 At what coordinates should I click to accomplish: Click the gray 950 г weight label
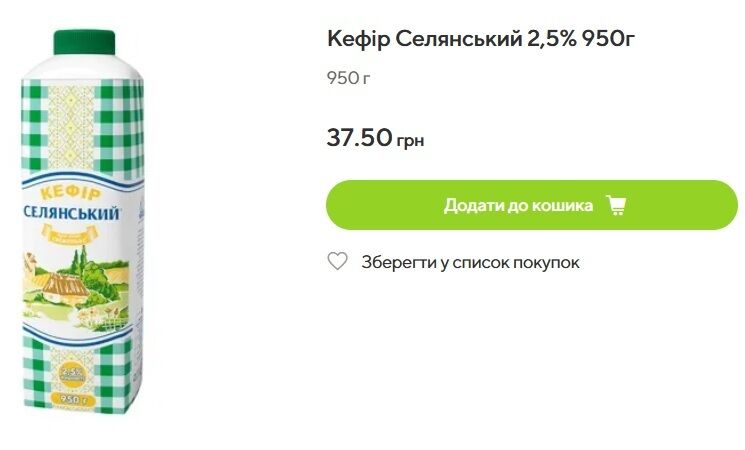pyautogui.click(x=348, y=77)
